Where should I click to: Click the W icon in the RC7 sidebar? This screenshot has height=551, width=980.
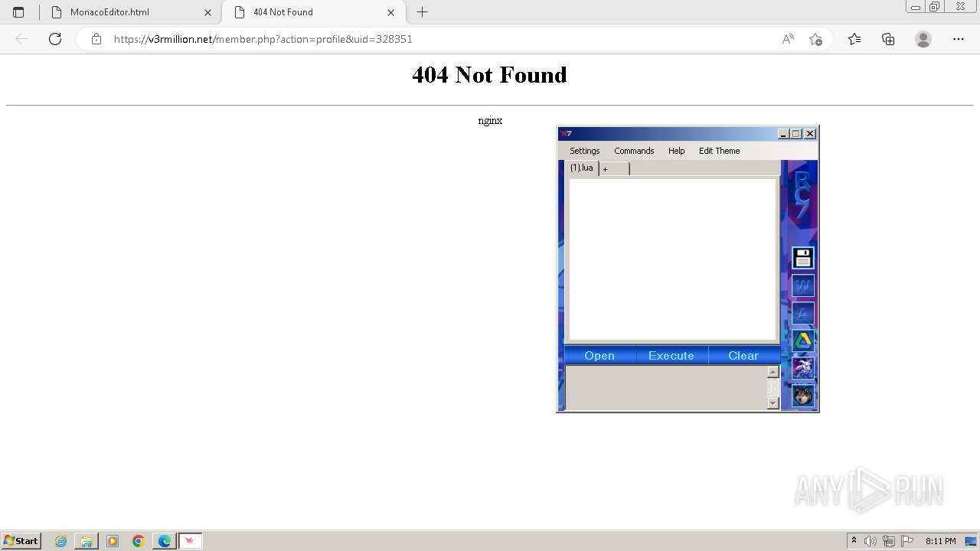point(802,285)
